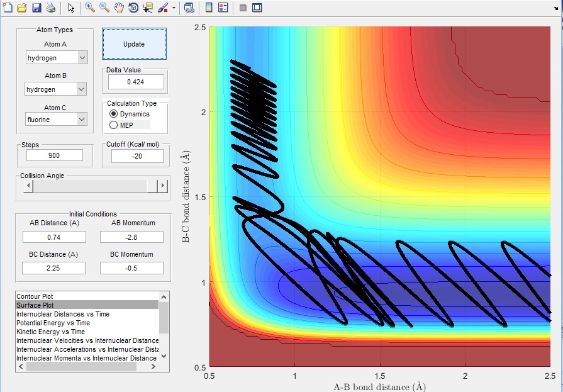
Task: Select Contour Plot in the list
Action: 87,296
